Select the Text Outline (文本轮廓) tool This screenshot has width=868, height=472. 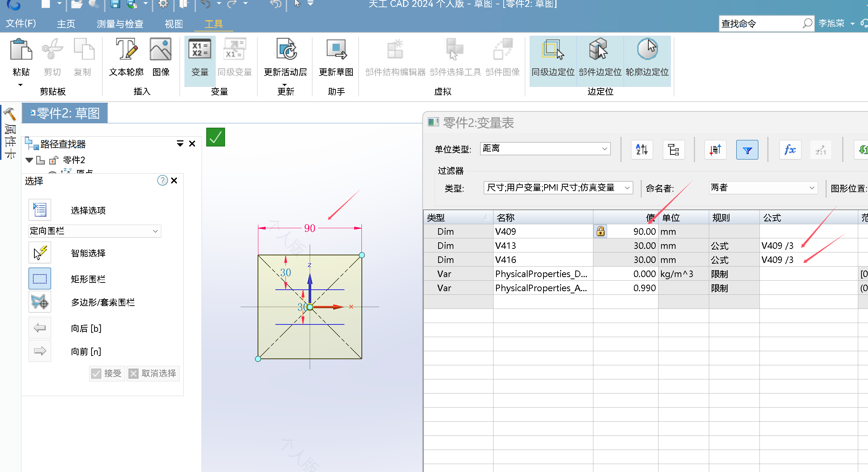tap(126, 49)
